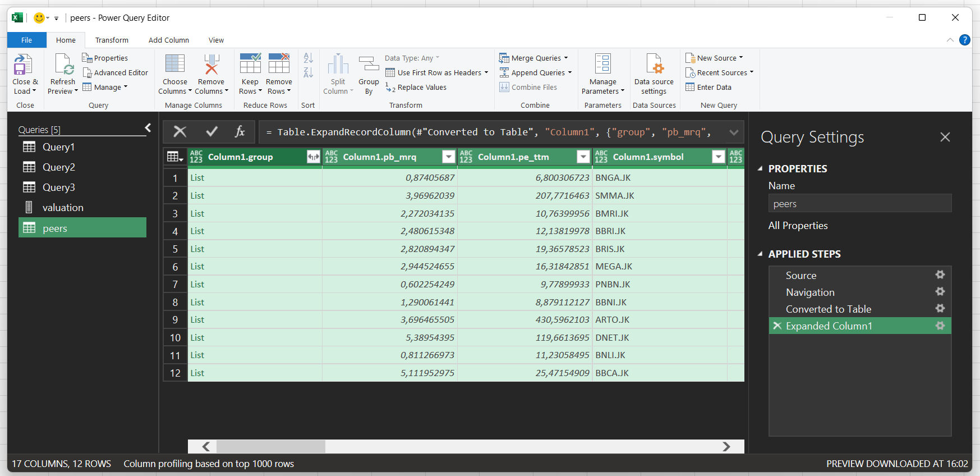Viewport: 980px width, 476px height.
Task: Click the All Properties link
Action: tap(798, 226)
